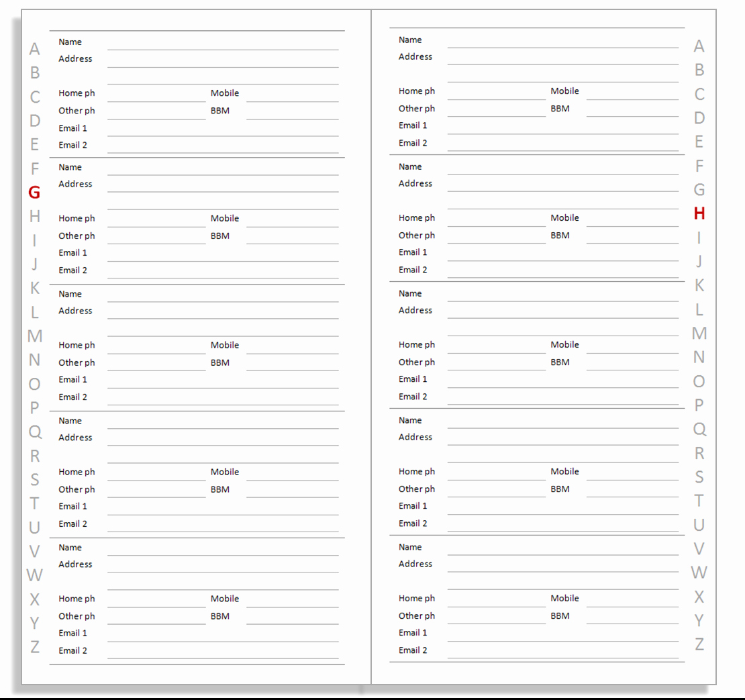Select letter C on right page index
This screenshot has height=700, width=745.
pos(699,94)
